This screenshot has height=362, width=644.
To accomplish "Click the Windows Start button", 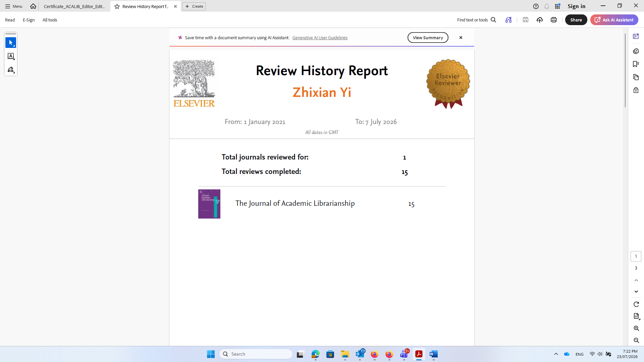I will tap(211, 354).
